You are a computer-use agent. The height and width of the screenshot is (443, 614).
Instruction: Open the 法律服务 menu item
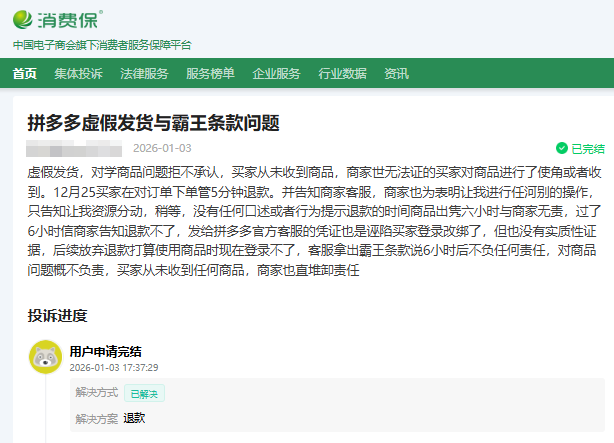click(144, 73)
